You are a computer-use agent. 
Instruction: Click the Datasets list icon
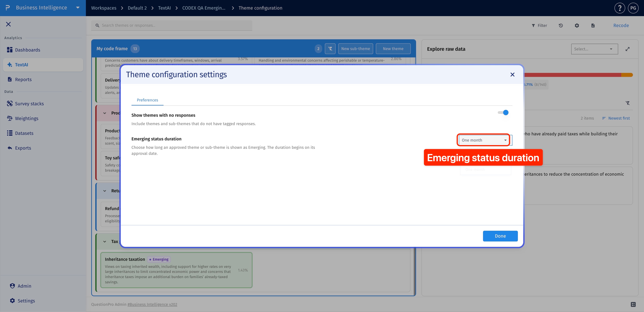10,133
